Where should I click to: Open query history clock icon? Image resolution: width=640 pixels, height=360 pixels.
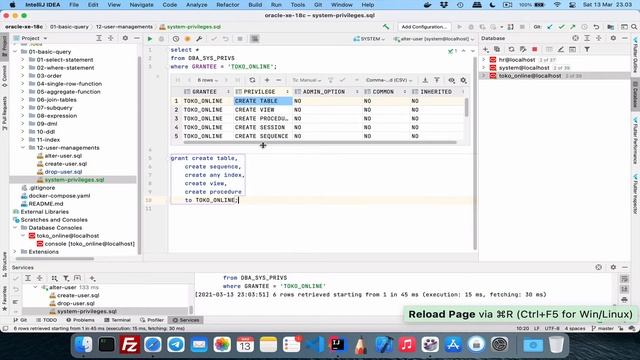click(x=176, y=39)
